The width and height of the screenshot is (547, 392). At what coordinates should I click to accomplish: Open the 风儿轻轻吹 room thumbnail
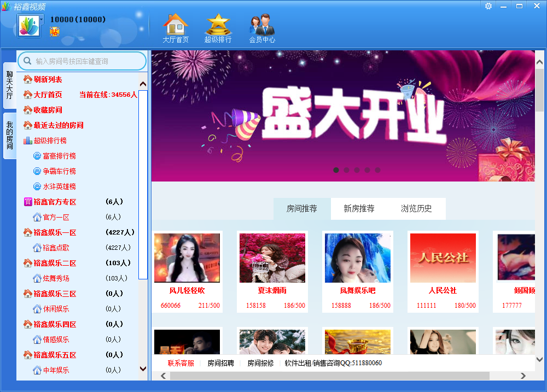pos(187,258)
